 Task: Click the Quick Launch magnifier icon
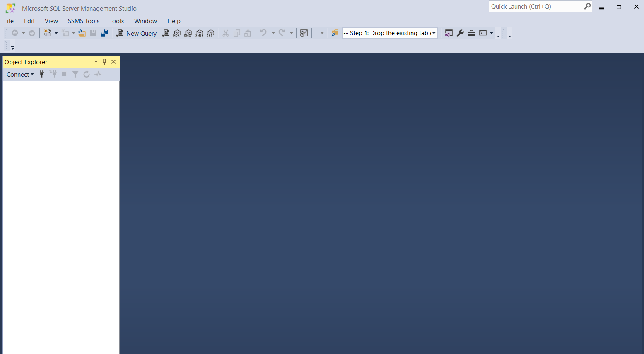point(587,6)
